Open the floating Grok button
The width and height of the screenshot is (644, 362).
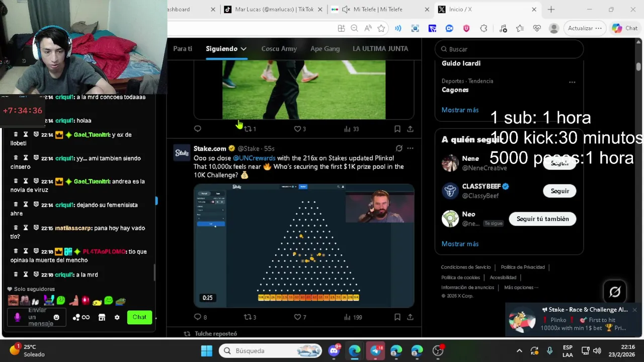(x=615, y=292)
